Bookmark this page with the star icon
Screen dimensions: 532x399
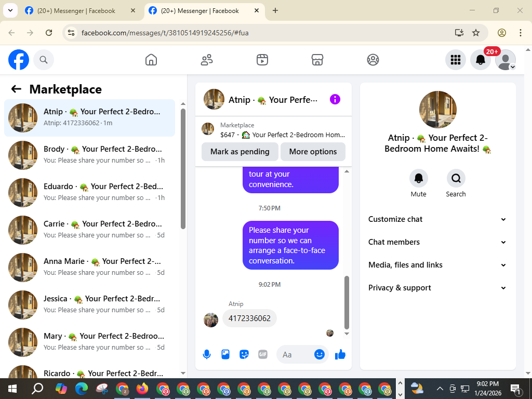coord(476,33)
